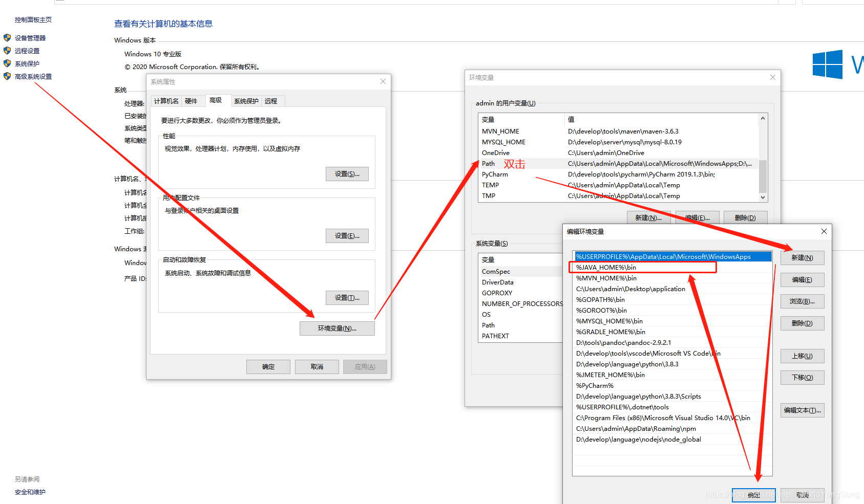Close the 系统属性 dialog
Image resolution: width=864 pixels, height=504 pixels.
pos(383,81)
